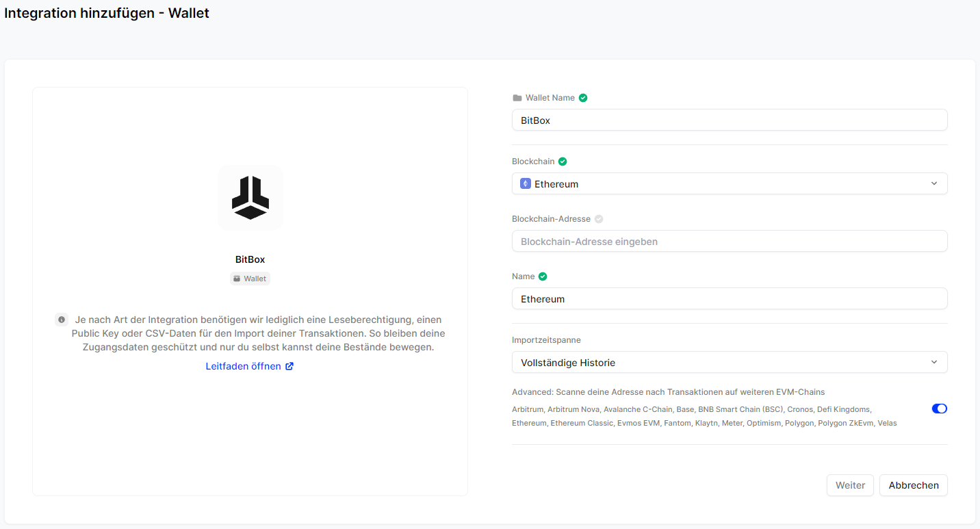This screenshot has width=980, height=529.
Task: Click the Abbrechen button
Action: pyautogui.click(x=914, y=485)
